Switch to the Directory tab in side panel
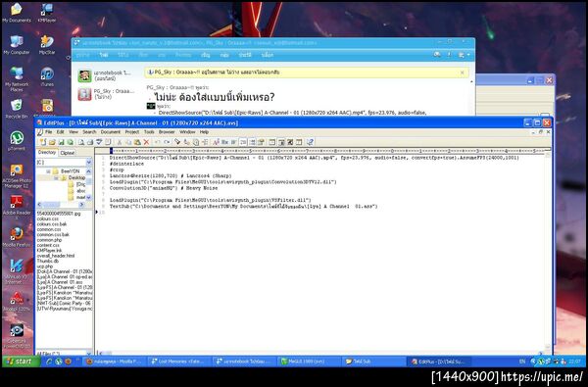The image size is (588, 387). point(47,152)
